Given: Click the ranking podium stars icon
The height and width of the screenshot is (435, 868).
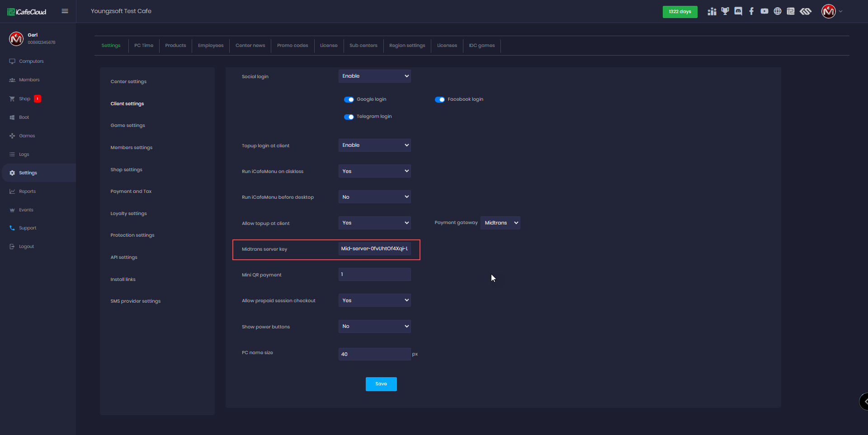Looking at the screenshot, I should pos(712,11).
